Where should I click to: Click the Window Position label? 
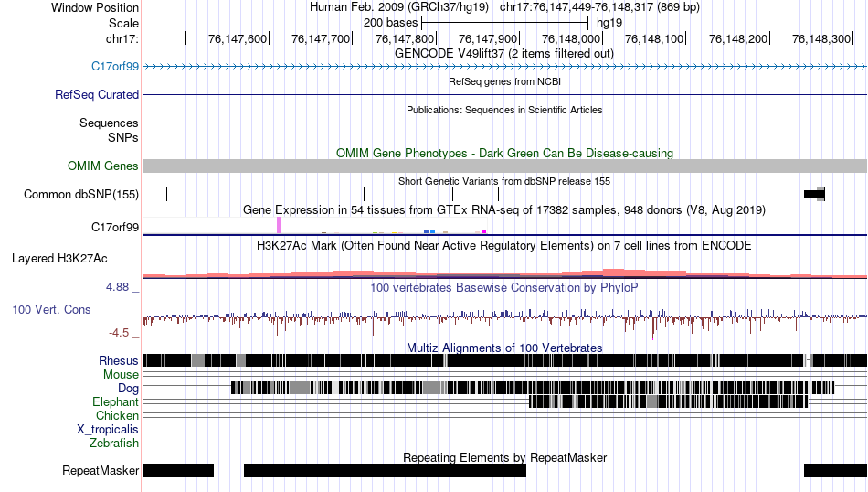pyautogui.click(x=95, y=7)
